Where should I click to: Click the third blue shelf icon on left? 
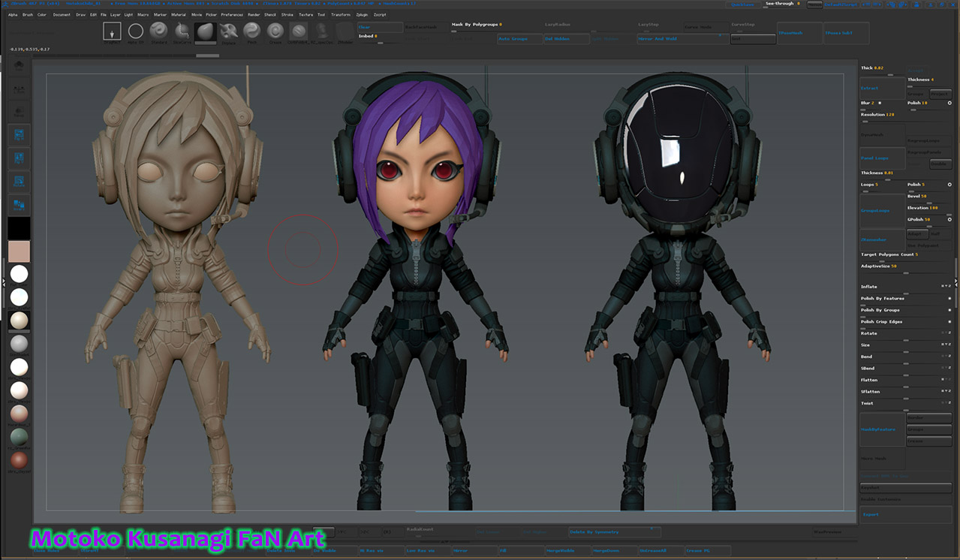[x=19, y=182]
